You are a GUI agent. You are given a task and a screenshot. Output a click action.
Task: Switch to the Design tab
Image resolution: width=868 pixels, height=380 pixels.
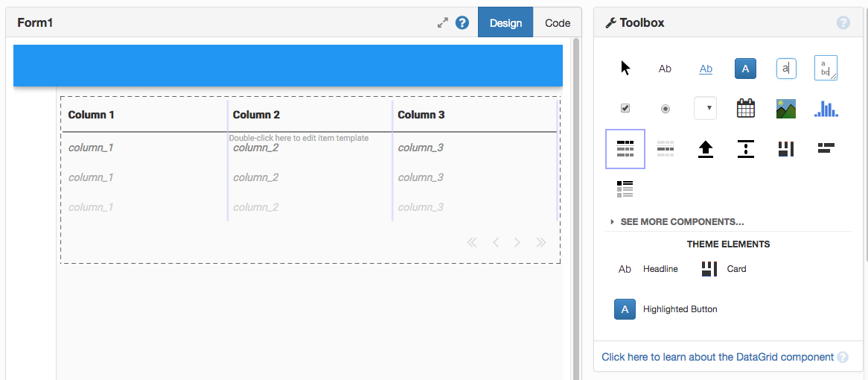click(505, 23)
